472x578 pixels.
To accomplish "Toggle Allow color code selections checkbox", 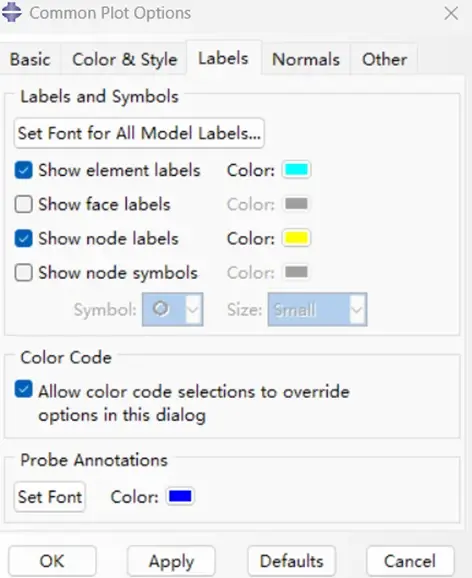I will [x=24, y=390].
